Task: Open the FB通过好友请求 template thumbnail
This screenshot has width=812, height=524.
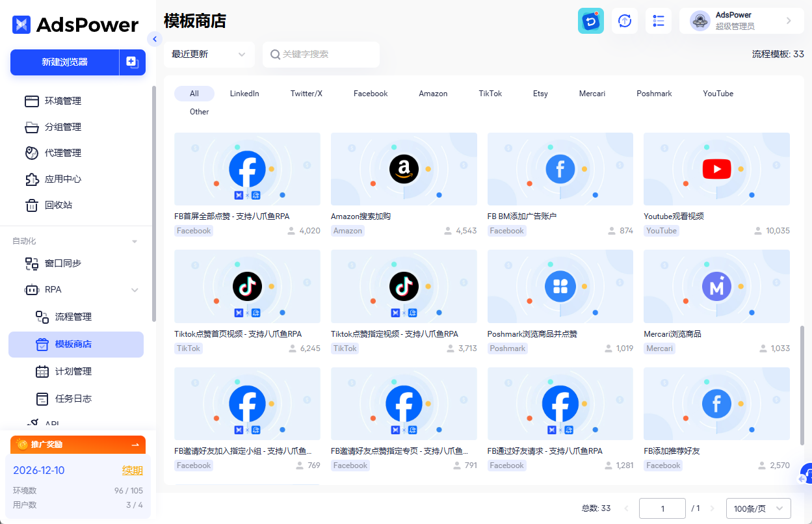Action: click(x=560, y=404)
